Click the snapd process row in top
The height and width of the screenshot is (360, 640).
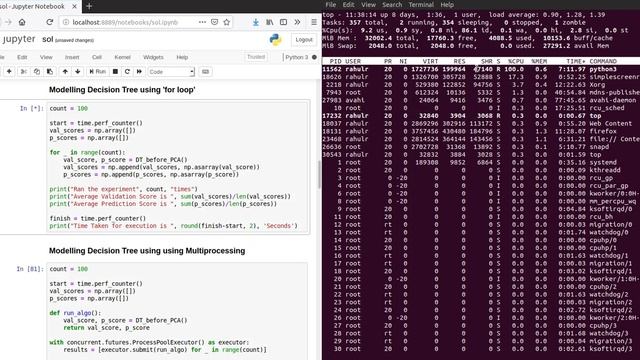pos(481,147)
